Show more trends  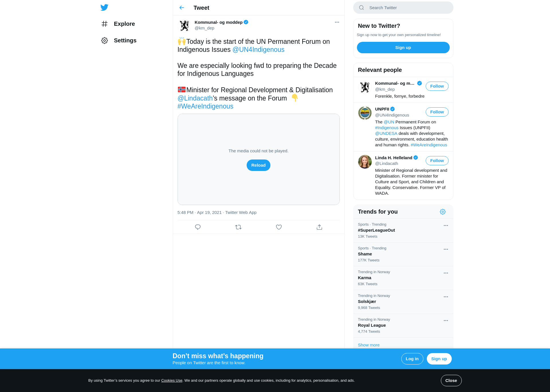[369, 345]
